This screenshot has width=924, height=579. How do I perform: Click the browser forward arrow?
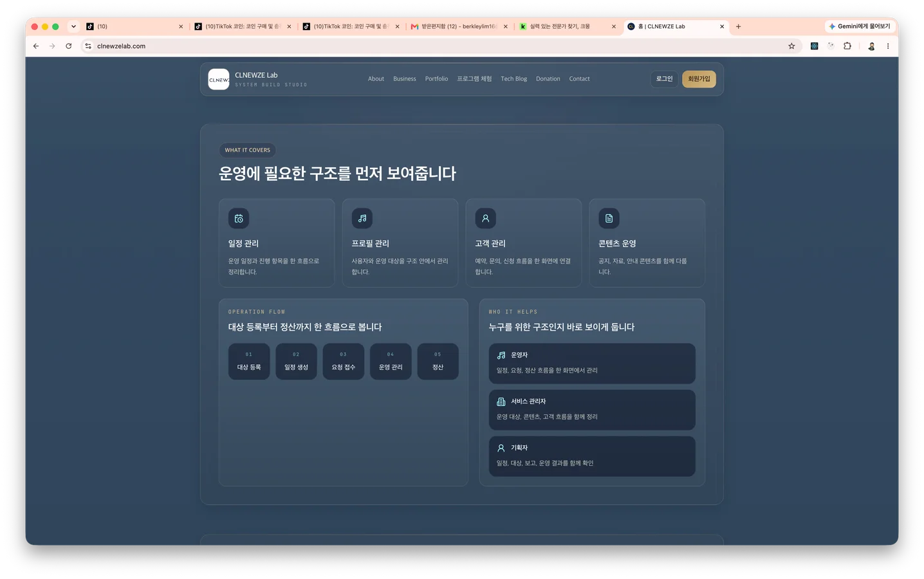click(x=52, y=46)
